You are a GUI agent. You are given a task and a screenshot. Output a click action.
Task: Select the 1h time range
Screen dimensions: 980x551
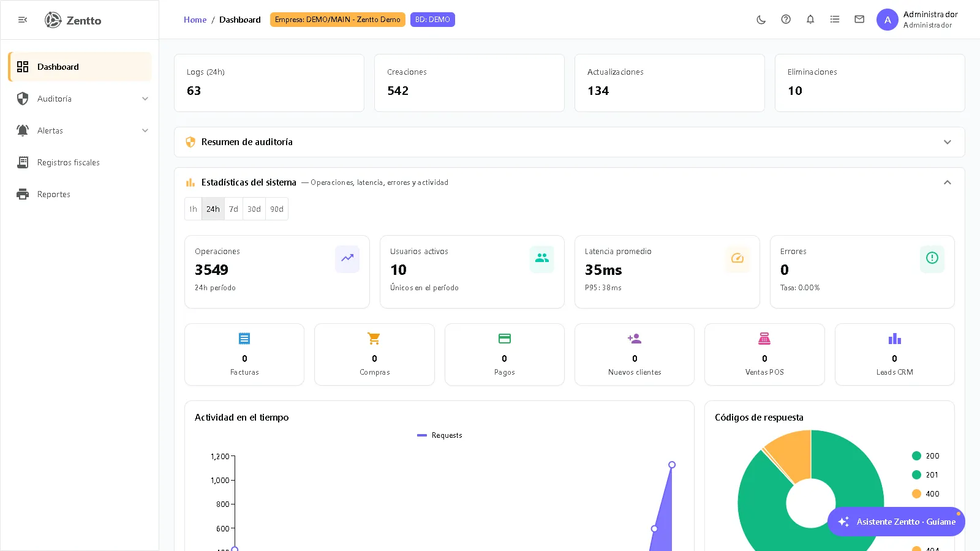(193, 209)
